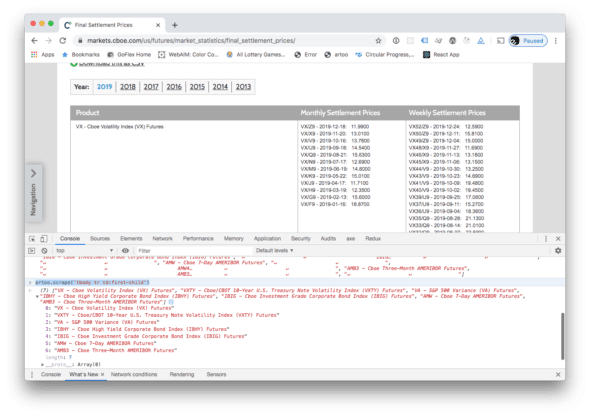Expand the Navigation side panel
The width and height of the screenshot is (590, 416).
(33, 193)
